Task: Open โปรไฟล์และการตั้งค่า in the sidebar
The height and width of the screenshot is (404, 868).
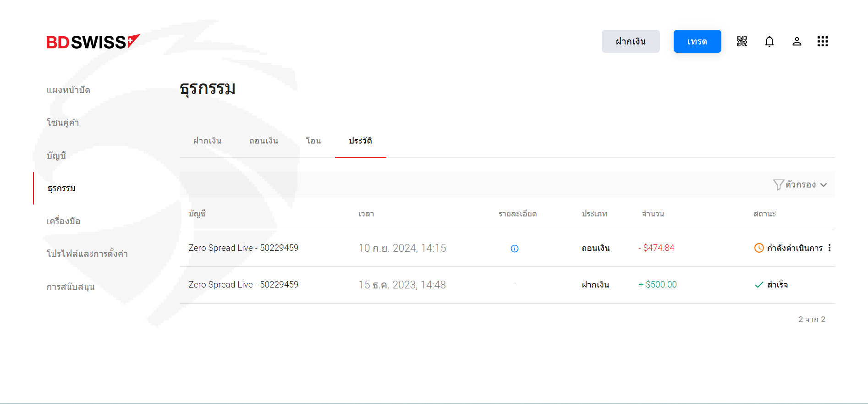Action: [87, 254]
